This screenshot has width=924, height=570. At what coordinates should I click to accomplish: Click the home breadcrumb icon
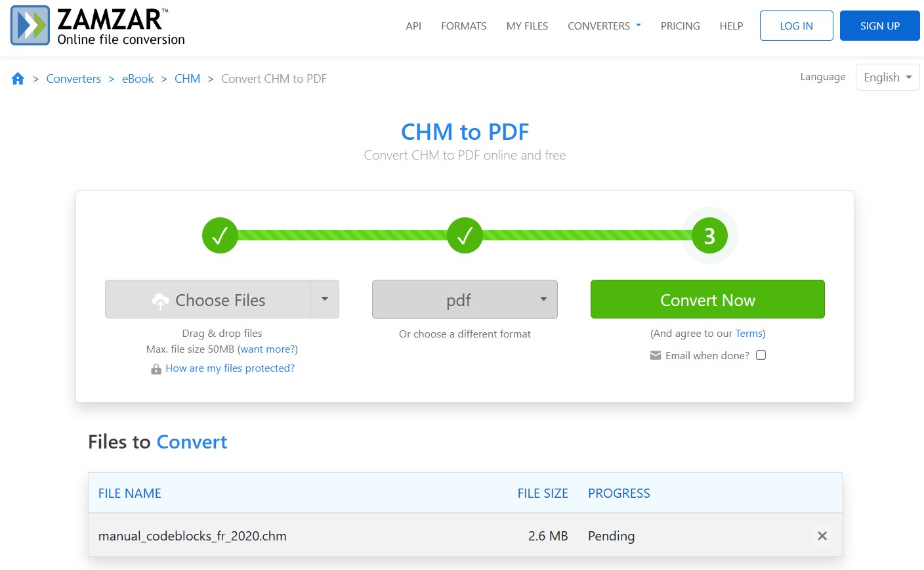18,78
